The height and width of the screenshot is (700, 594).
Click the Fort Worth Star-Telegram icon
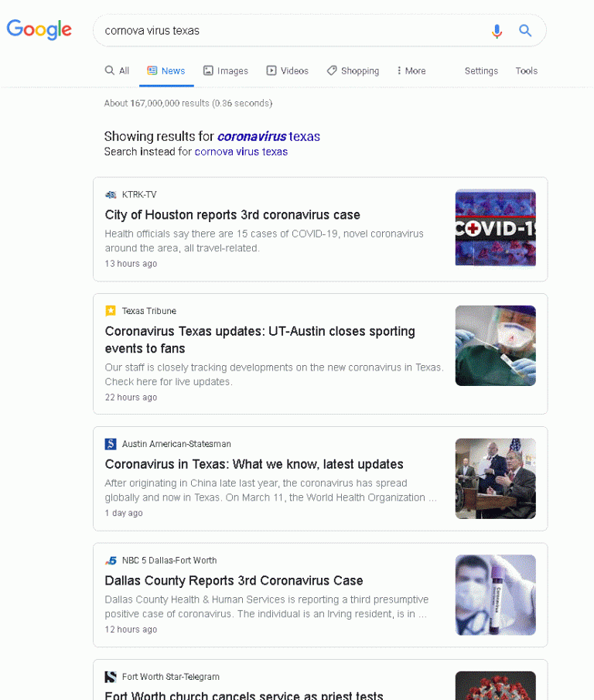tap(111, 677)
